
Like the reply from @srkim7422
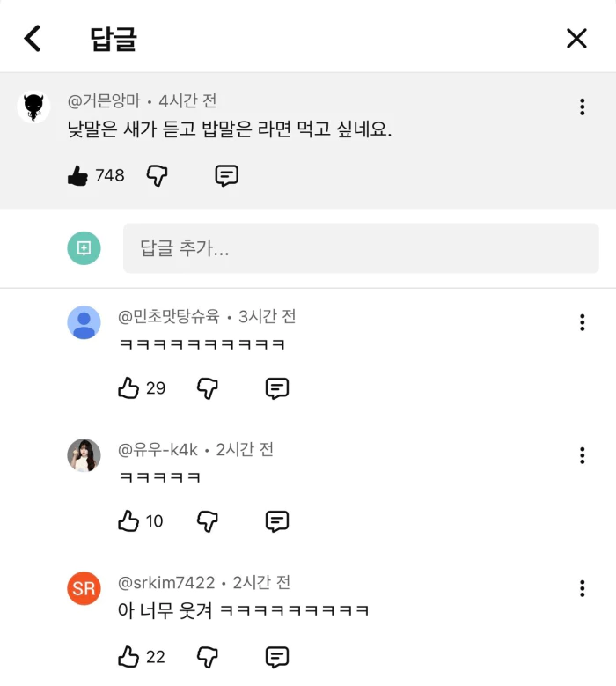pos(129,657)
